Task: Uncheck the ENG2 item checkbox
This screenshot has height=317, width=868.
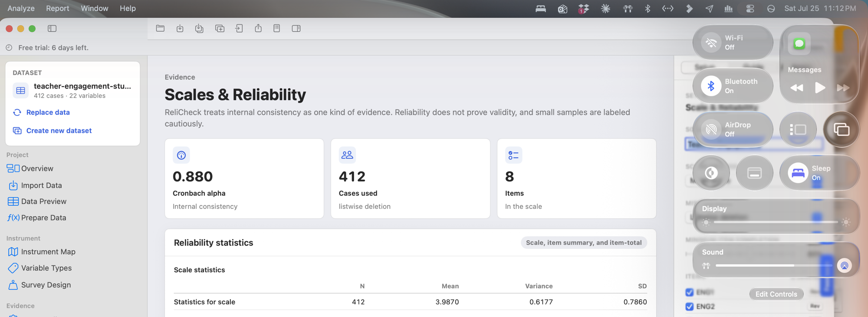Action: (689, 307)
